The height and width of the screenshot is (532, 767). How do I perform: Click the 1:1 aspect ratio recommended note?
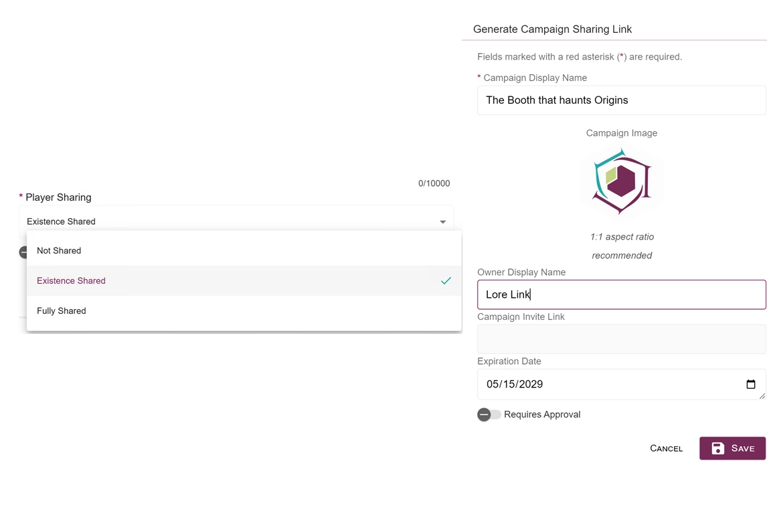622,246
